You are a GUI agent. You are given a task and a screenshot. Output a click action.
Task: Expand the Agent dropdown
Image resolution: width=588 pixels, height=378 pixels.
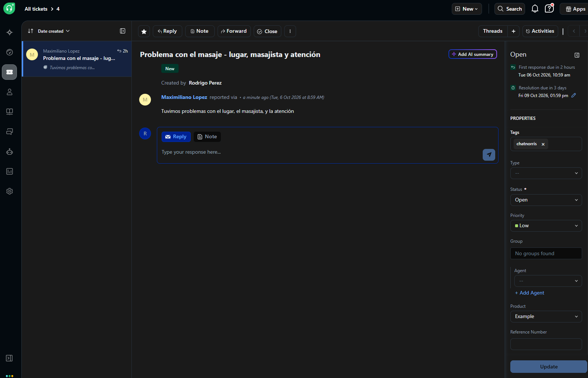[548, 281]
